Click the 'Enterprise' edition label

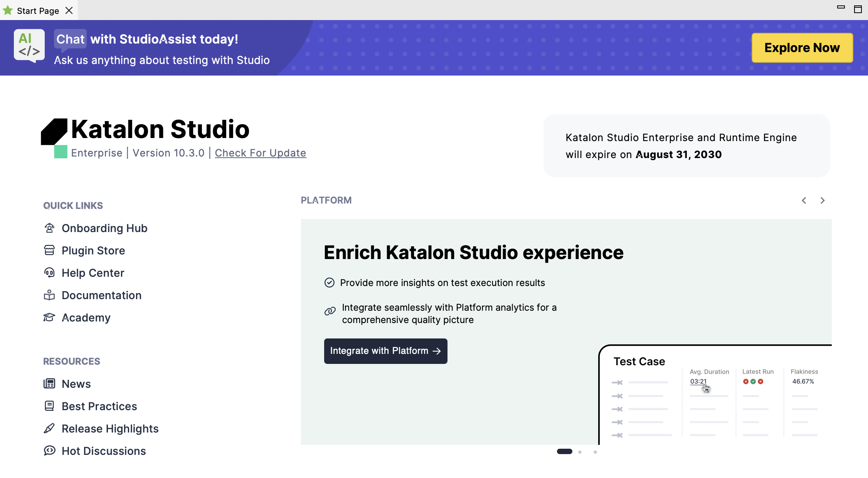(97, 153)
